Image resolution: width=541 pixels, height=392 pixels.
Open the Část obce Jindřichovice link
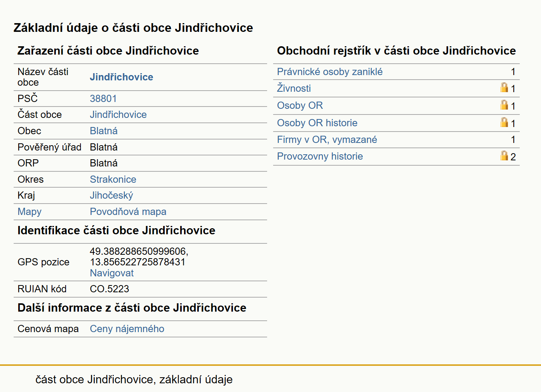pyautogui.click(x=118, y=114)
